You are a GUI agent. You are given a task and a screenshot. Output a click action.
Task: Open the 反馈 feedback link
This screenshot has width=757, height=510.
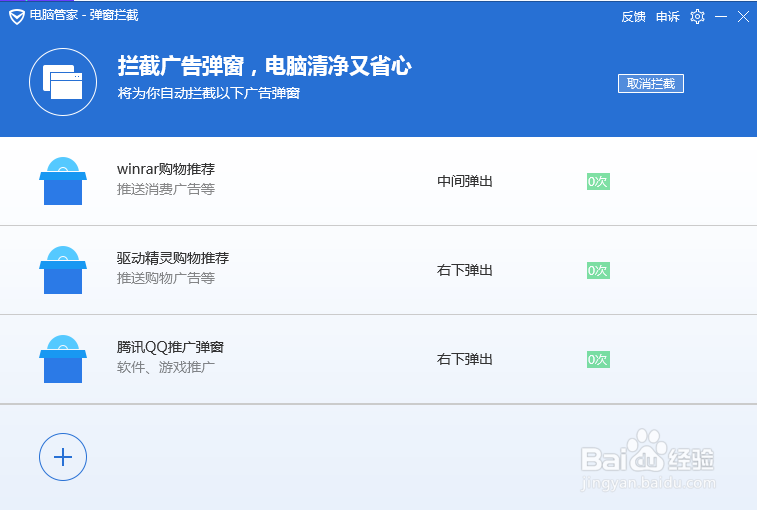(x=633, y=17)
